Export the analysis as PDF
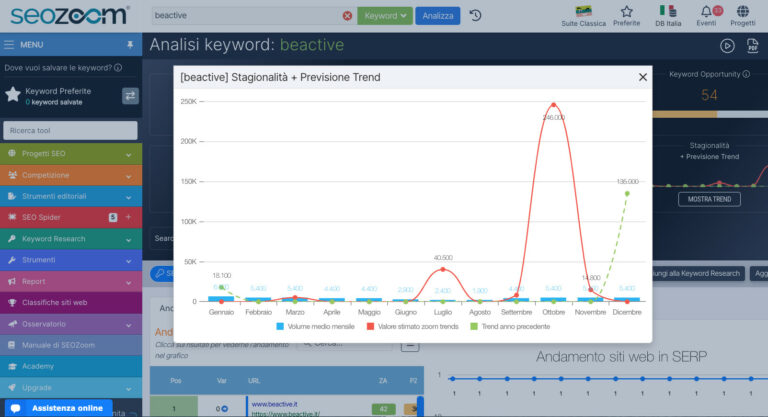This screenshot has width=768, height=417. [752, 45]
